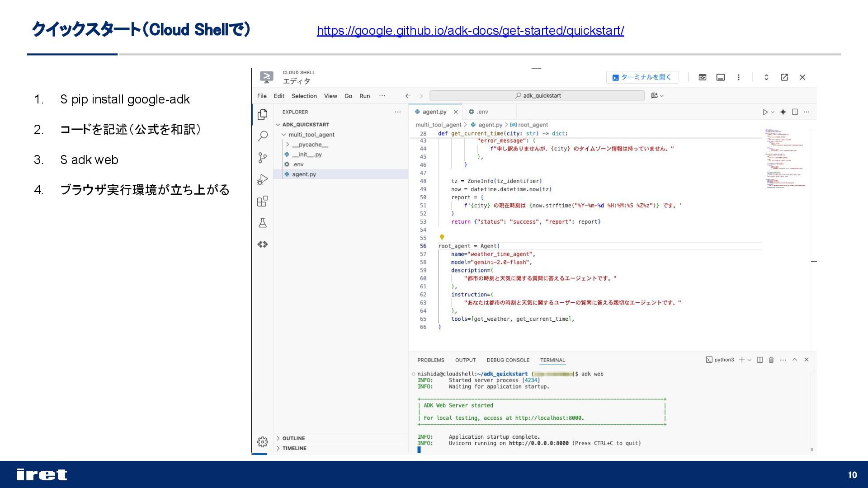Close the agent.py editor tab
This screenshot has width=868, height=488.
pyautogui.click(x=456, y=112)
